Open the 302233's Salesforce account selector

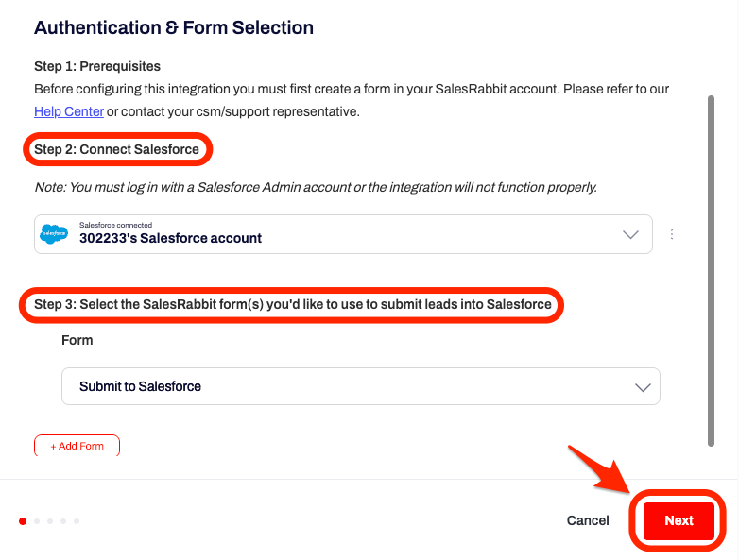click(343, 234)
